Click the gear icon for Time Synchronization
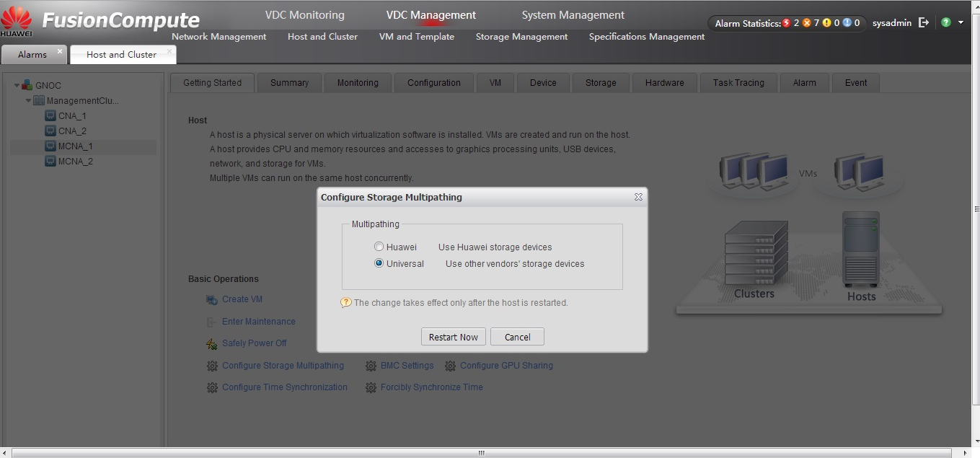This screenshot has height=458, width=980. (212, 388)
